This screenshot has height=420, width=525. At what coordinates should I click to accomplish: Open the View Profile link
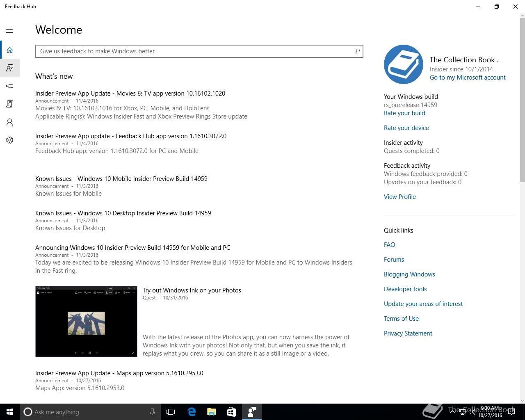pos(400,197)
